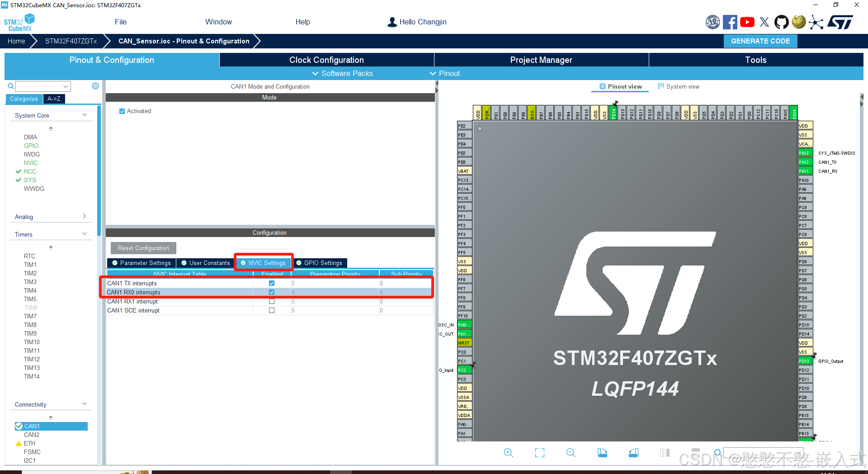Screen dimensions: 868x474
Task: Switch to System view
Action: [x=679, y=86]
